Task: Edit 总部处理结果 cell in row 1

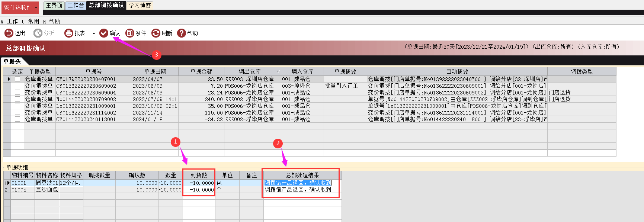Action: [x=302, y=183]
